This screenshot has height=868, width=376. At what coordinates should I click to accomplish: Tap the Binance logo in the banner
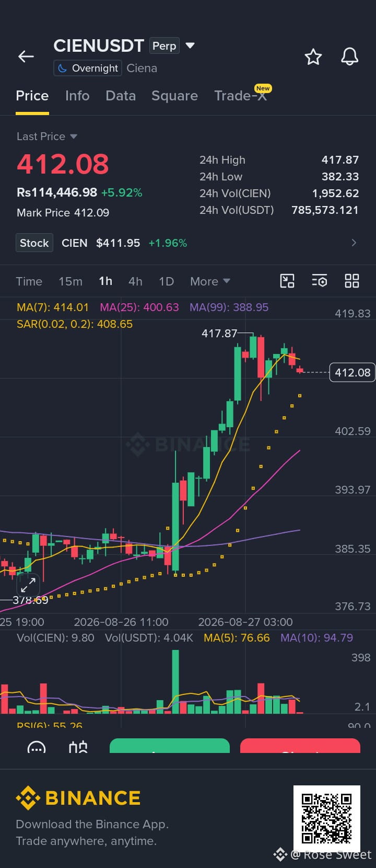click(x=78, y=798)
